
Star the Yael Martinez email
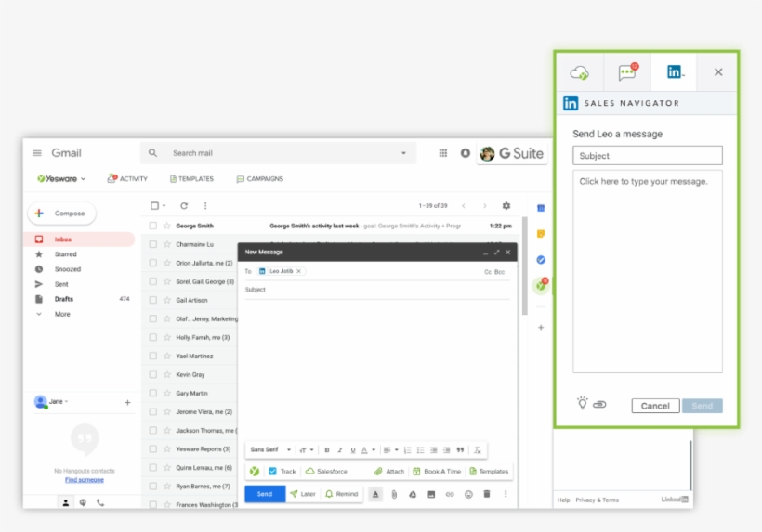166,356
